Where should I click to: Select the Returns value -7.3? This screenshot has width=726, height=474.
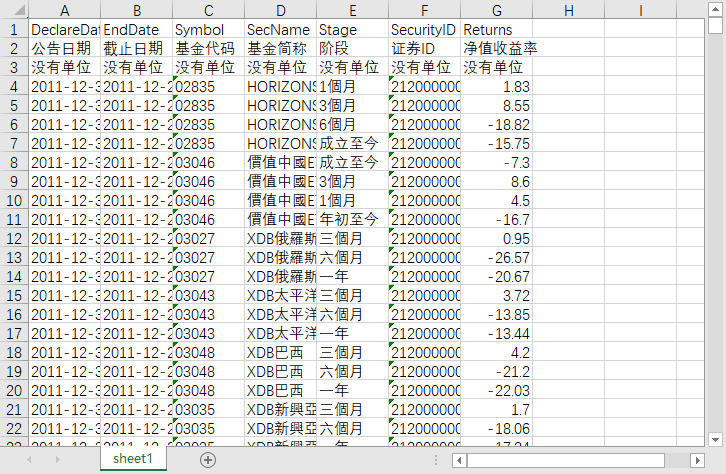(x=496, y=162)
